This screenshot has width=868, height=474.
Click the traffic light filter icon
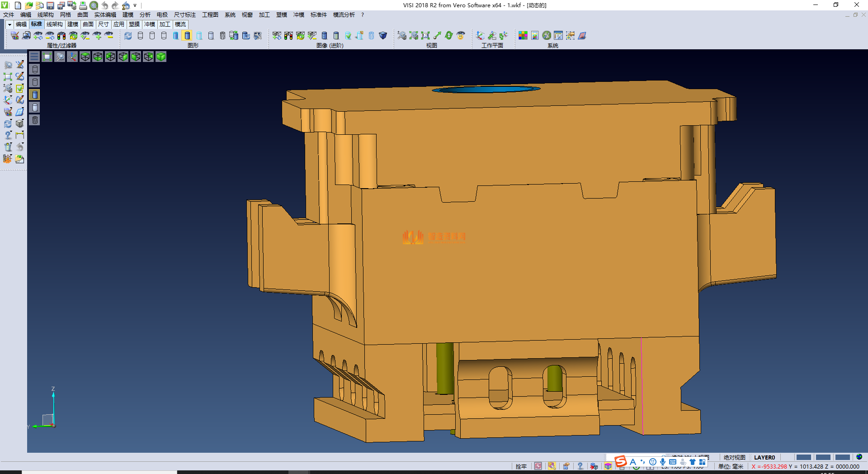[61, 36]
